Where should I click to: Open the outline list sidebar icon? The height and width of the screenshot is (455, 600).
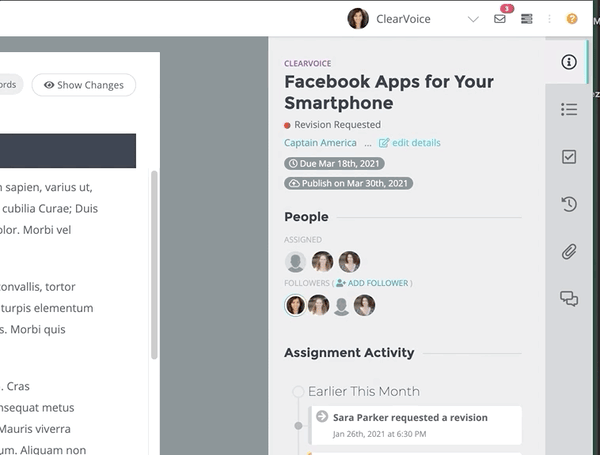[569, 109]
